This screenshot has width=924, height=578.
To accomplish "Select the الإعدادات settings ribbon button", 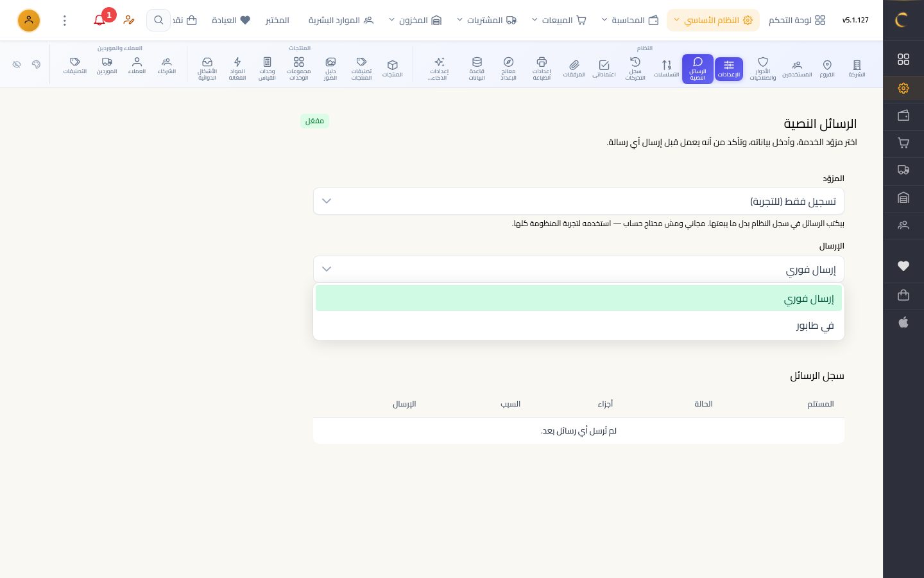I will coord(729,69).
